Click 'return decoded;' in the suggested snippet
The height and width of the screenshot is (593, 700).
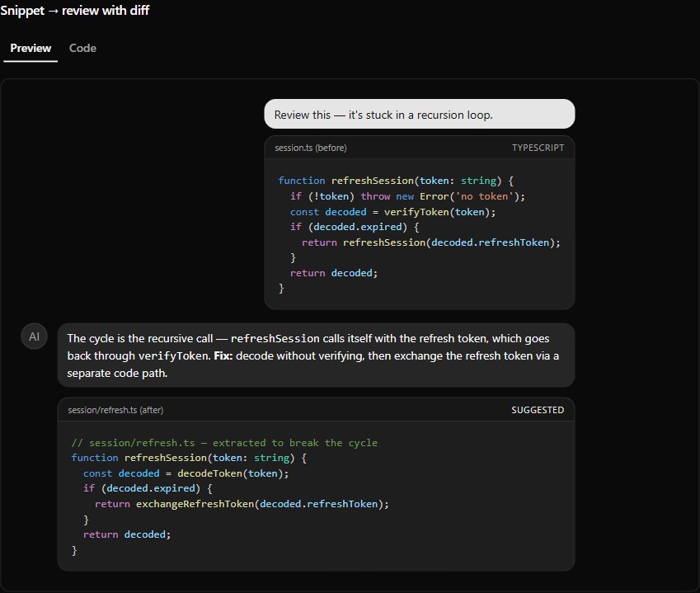click(x=127, y=535)
